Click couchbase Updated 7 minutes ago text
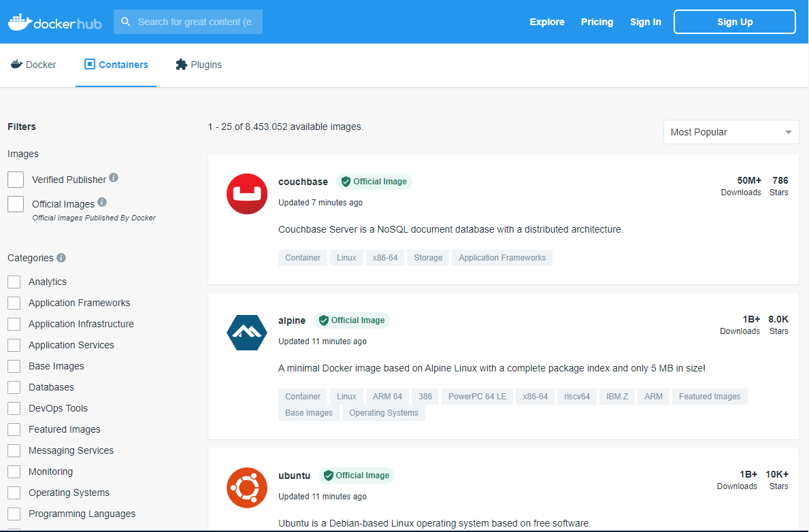The image size is (809, 532). point(320,202)
